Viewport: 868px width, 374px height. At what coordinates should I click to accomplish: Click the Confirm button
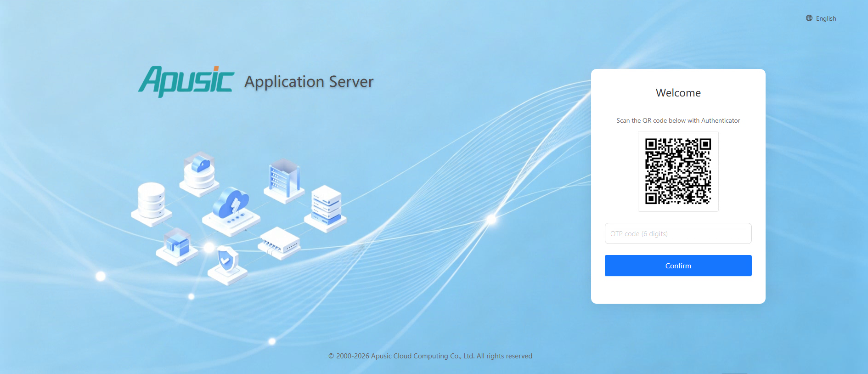(x=678, y=266)
